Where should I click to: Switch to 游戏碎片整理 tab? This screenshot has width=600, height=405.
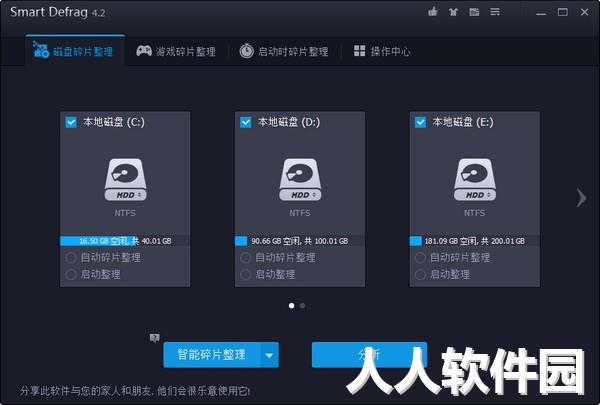pos(176,51)
